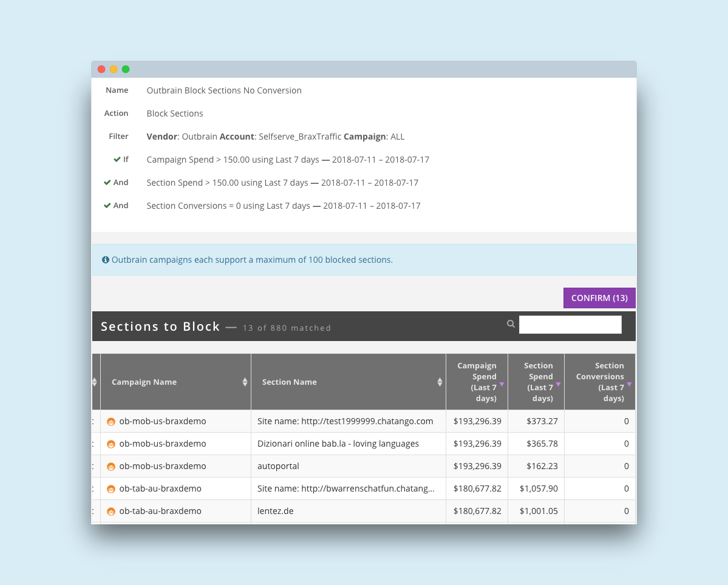Click 'Outbrain Block Sections No Conversion' rule name

224,90
